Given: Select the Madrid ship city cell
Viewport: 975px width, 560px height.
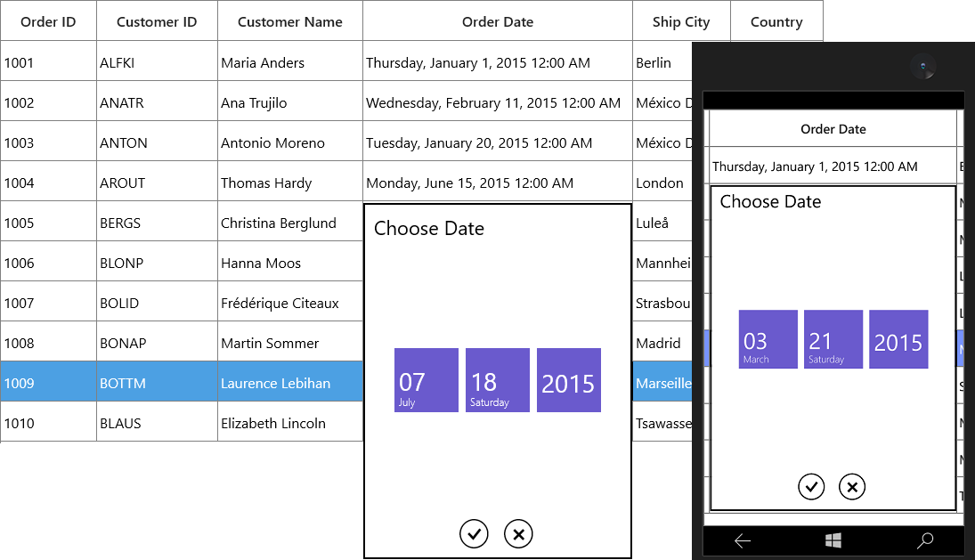Looking at the screenshot, I should [662, 342].
